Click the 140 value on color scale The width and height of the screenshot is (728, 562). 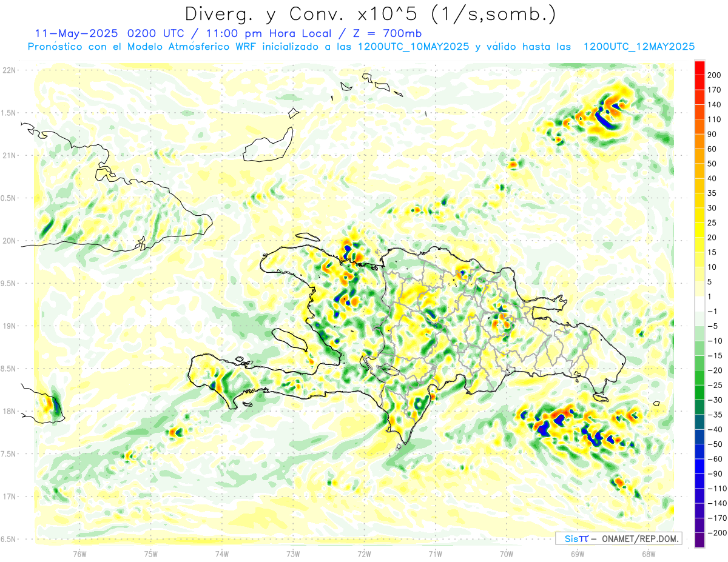714,105
